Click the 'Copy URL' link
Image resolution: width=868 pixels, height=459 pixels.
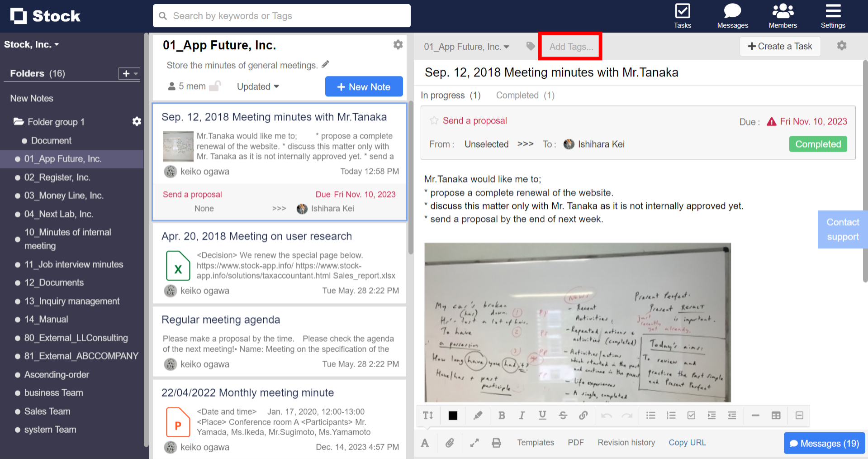click(687, 443)
